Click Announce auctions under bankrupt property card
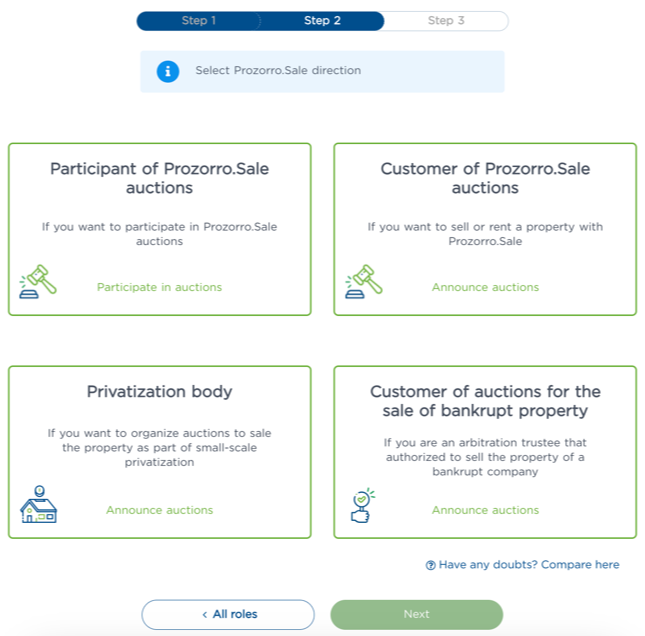 tap(485, 510)
